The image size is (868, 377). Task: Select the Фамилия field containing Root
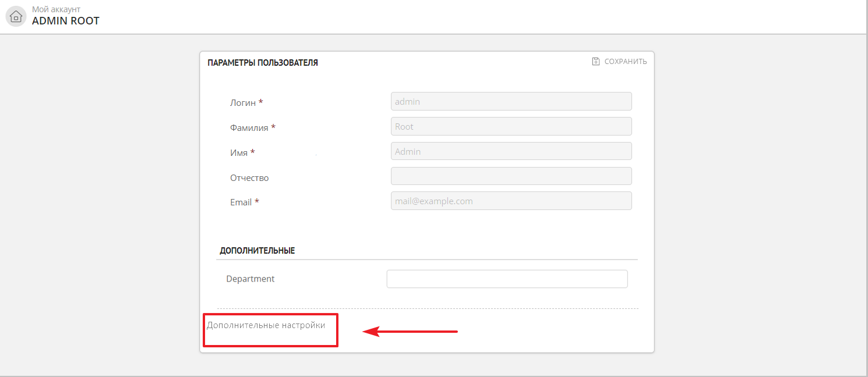511,127
